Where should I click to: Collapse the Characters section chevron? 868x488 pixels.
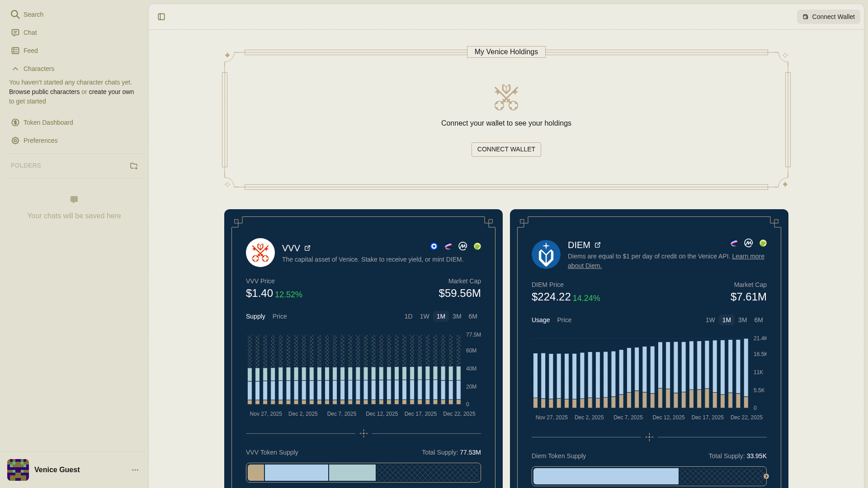click(15, 69)
